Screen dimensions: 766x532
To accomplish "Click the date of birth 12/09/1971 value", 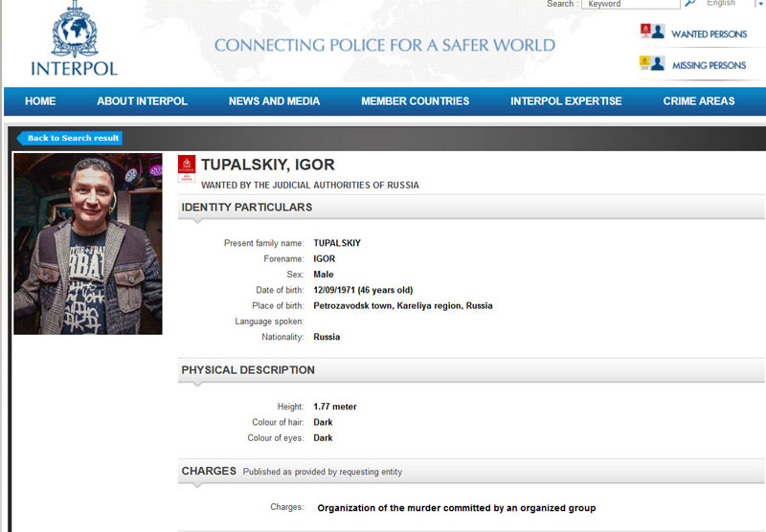I will 363,290.
